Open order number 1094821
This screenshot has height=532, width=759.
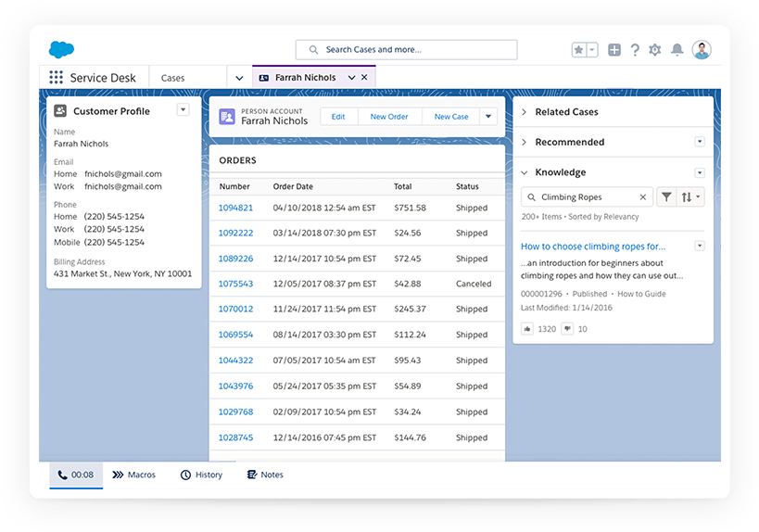[x=235, y=208]
